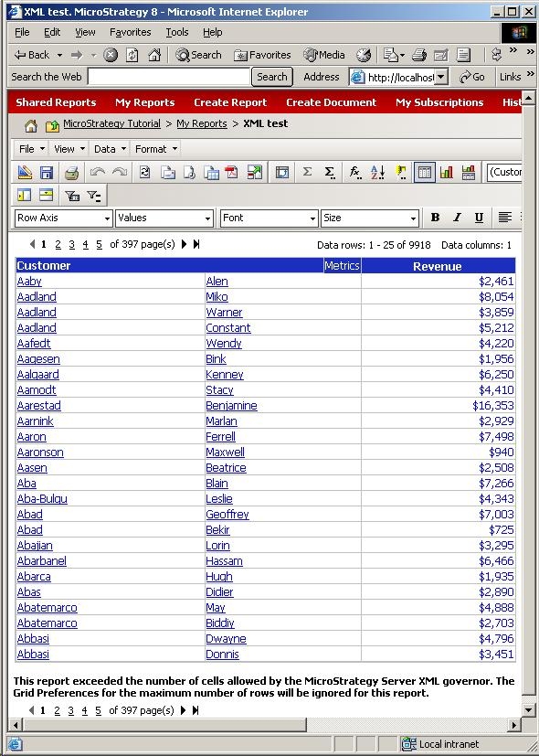The width and height of the screenshot is (539, 756).
Task: Follow the Aarestad customer link
Action: tap(39, 406)
